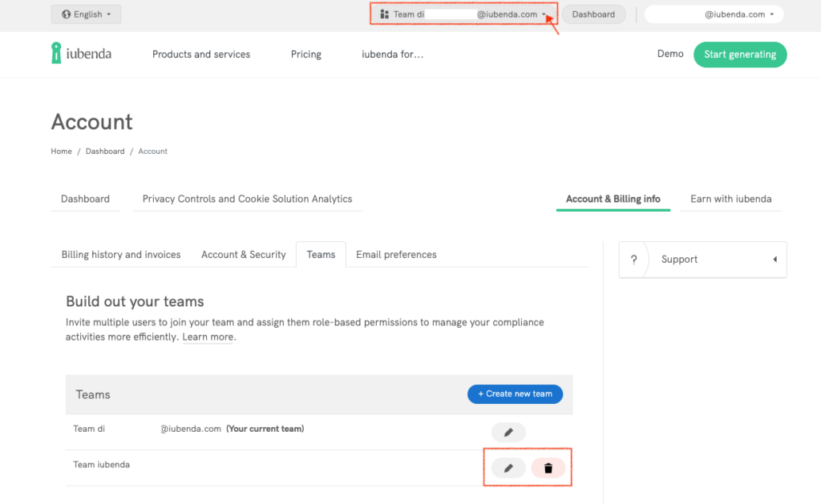The width and height of the screenshot is (821, 504).
Task: Click the Support question mark icon
Action: [x=633, y=260]
